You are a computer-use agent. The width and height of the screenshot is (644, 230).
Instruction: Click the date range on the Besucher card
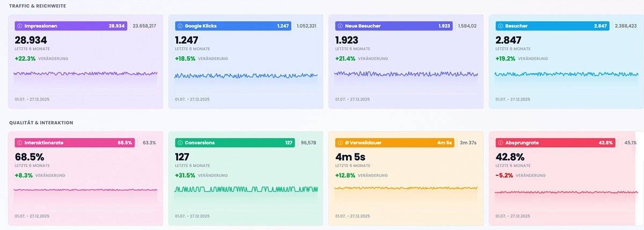pyautogui.click(x=513, y=99)
